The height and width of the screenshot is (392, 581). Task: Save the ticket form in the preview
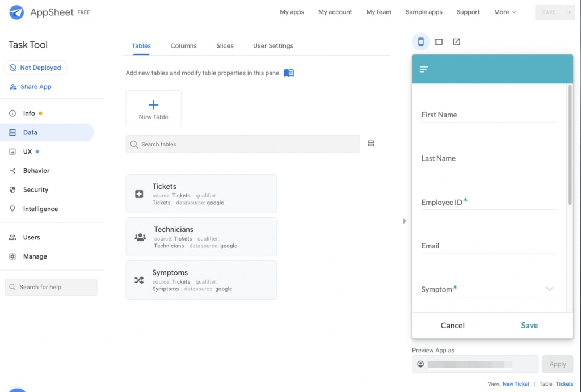point(529,326)
